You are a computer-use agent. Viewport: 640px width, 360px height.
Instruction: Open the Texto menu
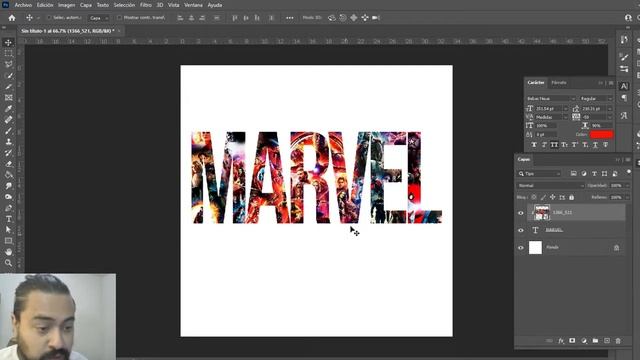coord(102,5)
